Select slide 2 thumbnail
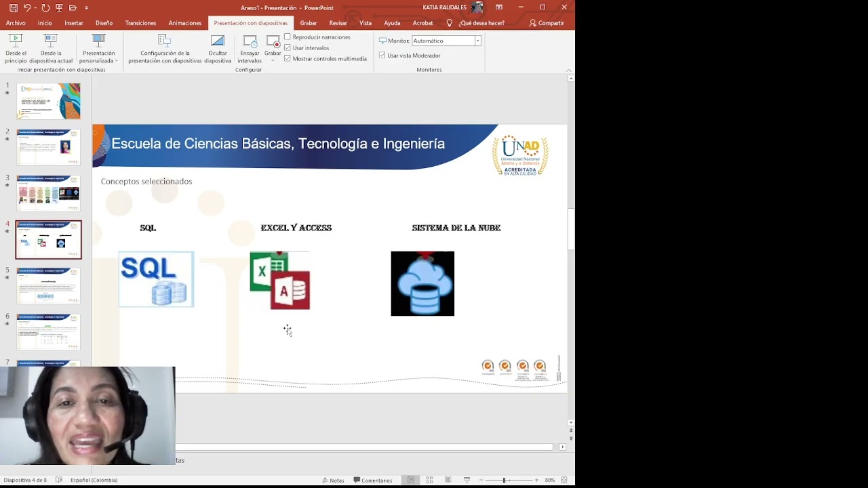This screenshot has width=868, height=488. coord(48,147)
